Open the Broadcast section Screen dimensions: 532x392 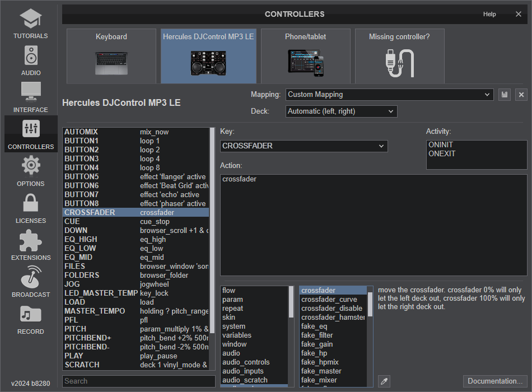click(31, 282)
